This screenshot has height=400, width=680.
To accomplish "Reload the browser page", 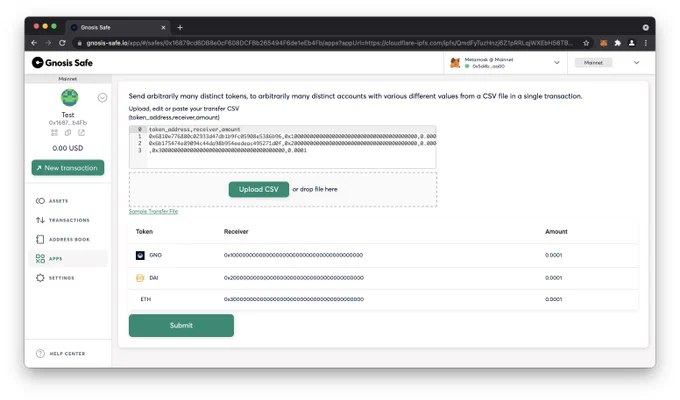I will (x=62, y=43).
